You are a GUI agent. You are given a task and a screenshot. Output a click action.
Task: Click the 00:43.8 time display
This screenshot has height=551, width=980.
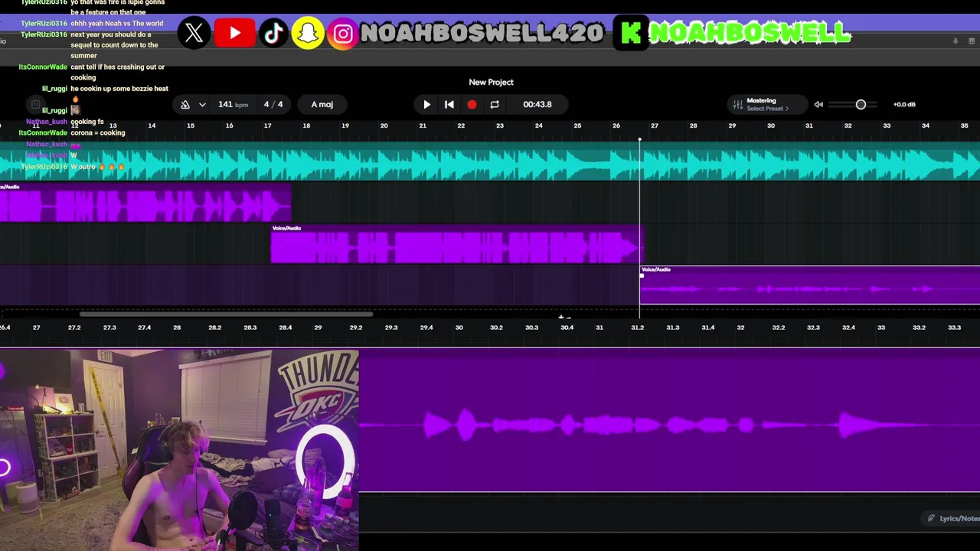(537, 104)
